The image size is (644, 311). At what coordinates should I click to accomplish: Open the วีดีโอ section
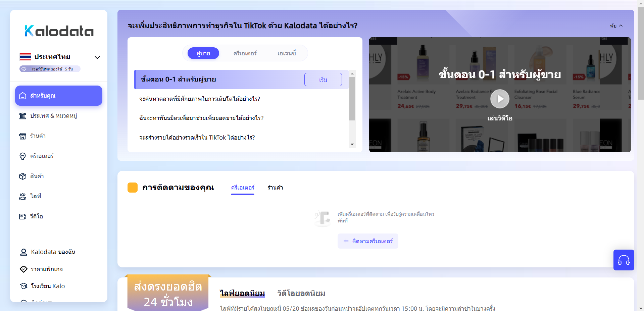36,216
